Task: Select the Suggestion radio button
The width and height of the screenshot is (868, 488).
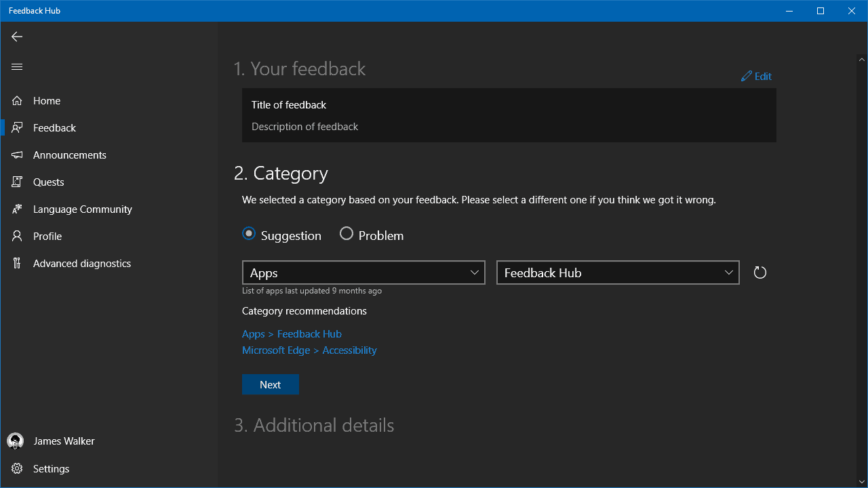Action: [x=249, y=233]
